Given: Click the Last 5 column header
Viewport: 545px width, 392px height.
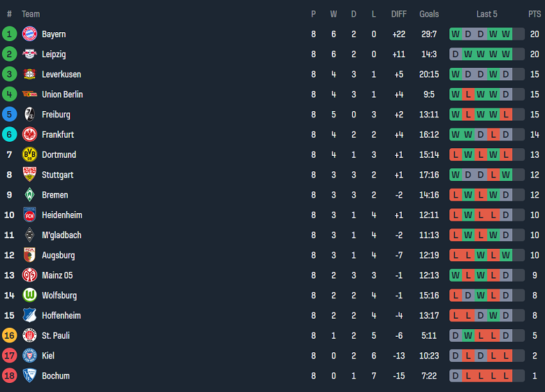Looking at the screenshot, I should click(x=487, y=14).
